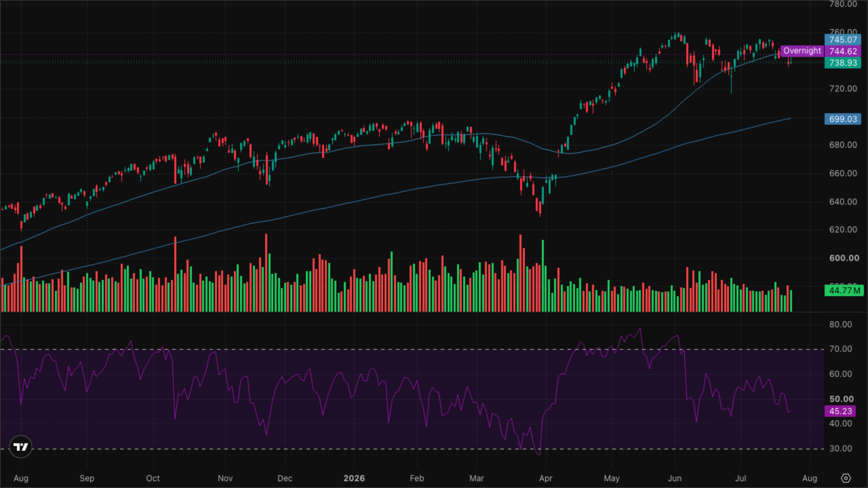Click the 600.00 price axis label
This screenshot has height=488, width=868.
tap(844, 258)
